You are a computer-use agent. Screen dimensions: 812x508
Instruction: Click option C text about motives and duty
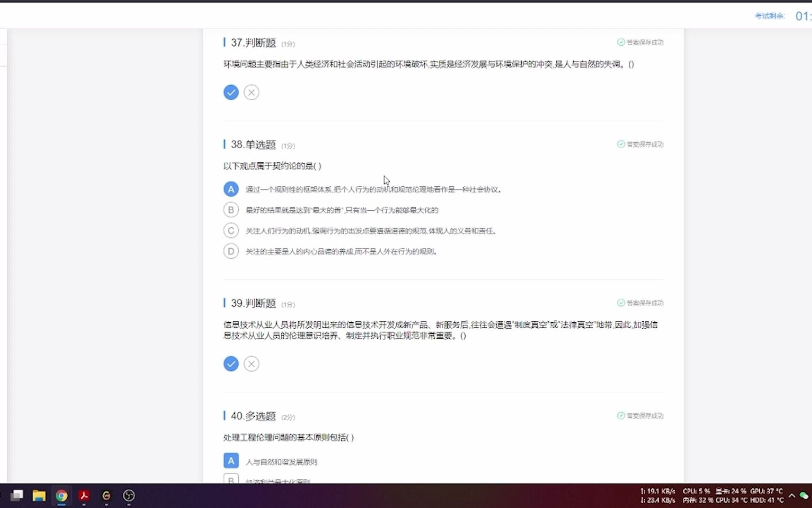371,231
